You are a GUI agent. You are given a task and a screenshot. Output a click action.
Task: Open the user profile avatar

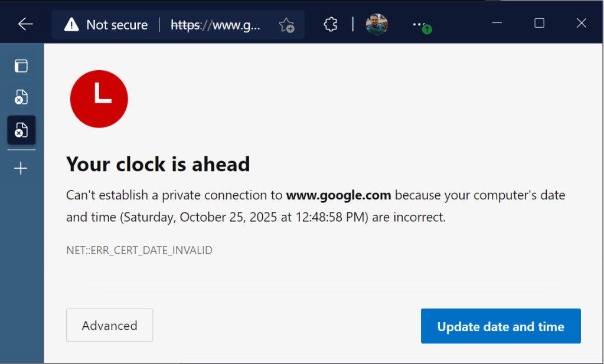click(376, 24)
